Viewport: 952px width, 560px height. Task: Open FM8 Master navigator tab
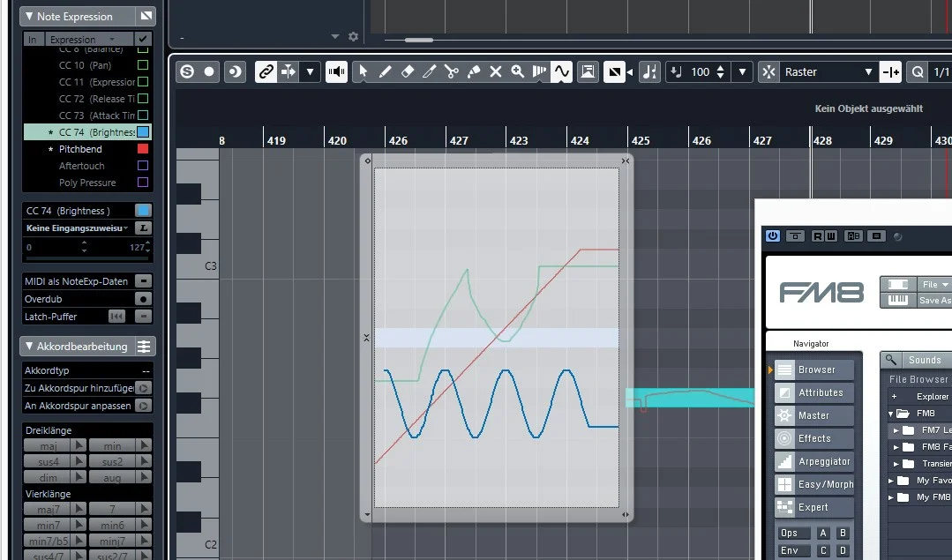[x=814, y=415]
